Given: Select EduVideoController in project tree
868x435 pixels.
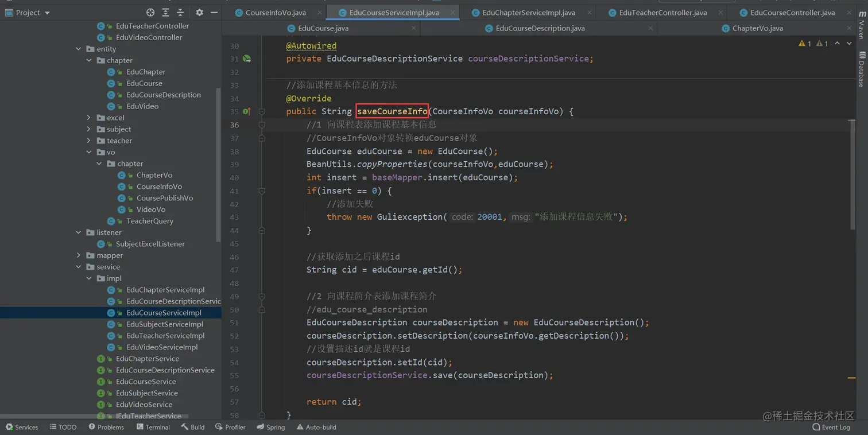Looking at the screenshot, I should (149, 37).
